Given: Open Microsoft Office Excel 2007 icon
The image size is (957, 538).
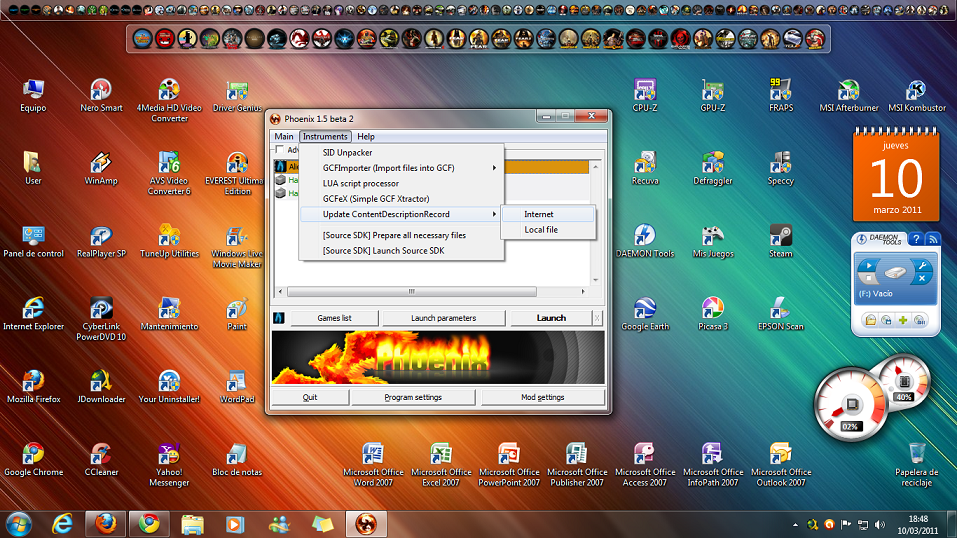Looking at the screenshot, I should point(441,465).
